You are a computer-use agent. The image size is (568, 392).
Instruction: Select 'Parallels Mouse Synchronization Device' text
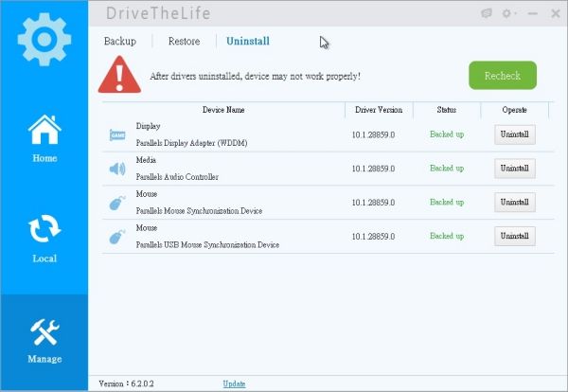[199, 211]
